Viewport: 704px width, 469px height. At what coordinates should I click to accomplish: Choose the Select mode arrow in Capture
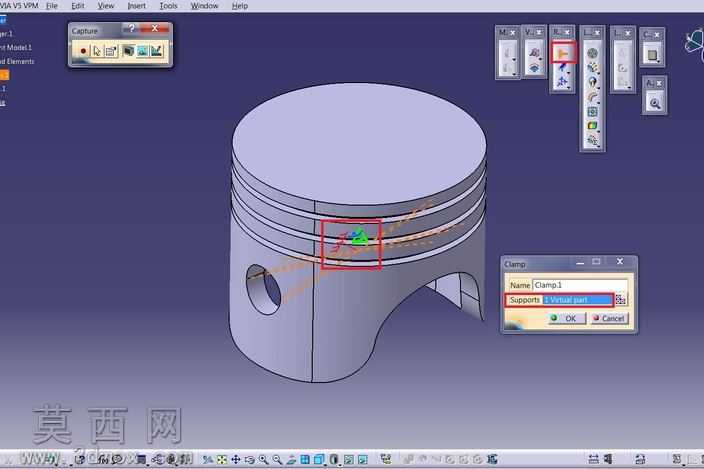97,51
